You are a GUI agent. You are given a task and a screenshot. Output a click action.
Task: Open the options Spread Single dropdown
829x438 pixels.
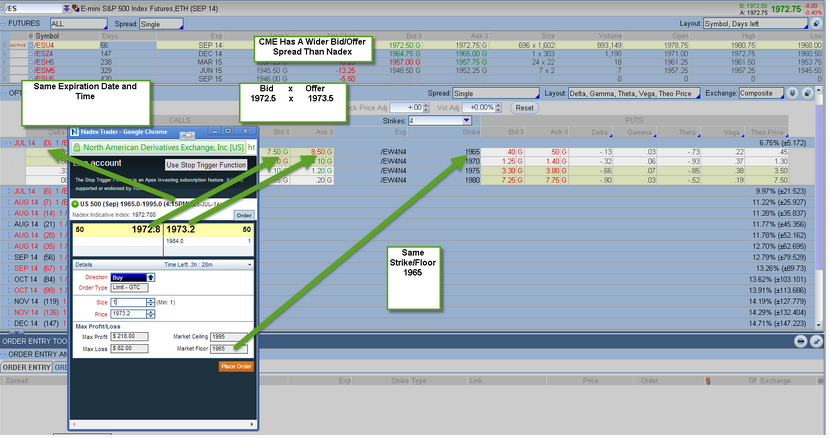(x=495, y=94)
